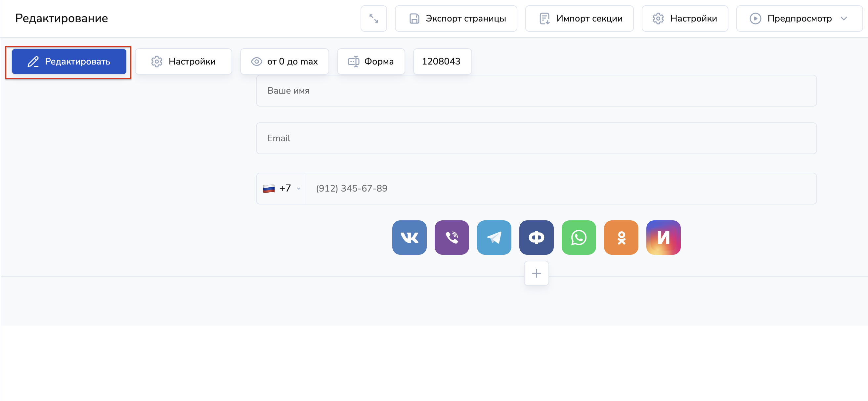Image resolution: width=868 pixels, height=401 pixels.
Task: Click the section ID 1208043
Action: (441, 61)
